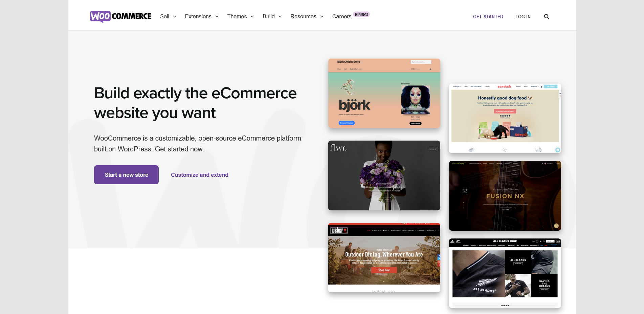
Task: Follow the Customize and extend link
Action: point(199,175)
